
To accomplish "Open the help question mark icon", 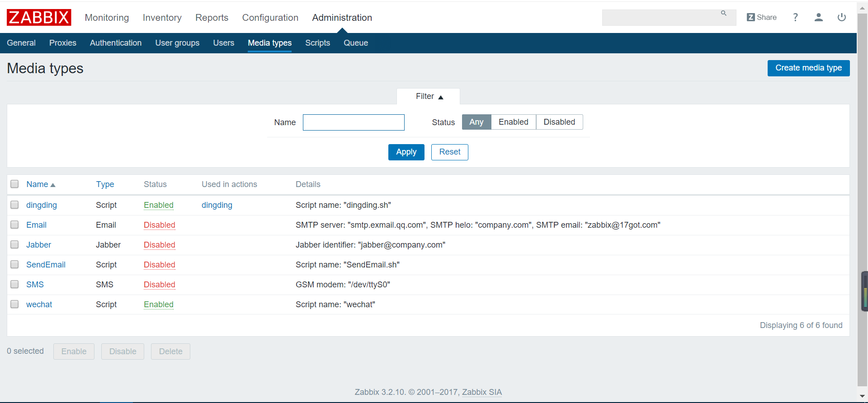I will pyautogui.click(x=795, y=17).
